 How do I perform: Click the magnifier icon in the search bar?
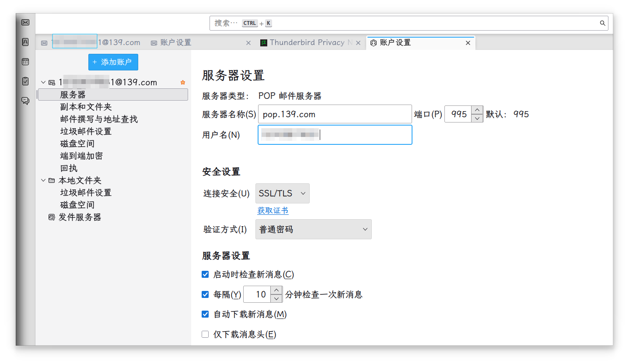[602, 23]
